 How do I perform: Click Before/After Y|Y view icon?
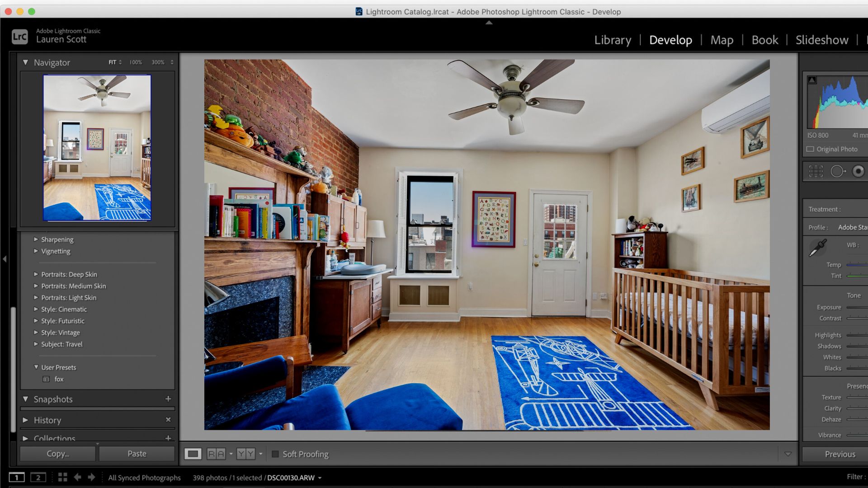246,454
